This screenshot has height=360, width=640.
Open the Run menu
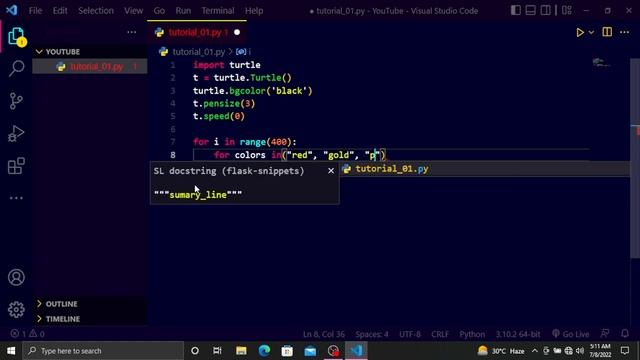tap(183, 11)
